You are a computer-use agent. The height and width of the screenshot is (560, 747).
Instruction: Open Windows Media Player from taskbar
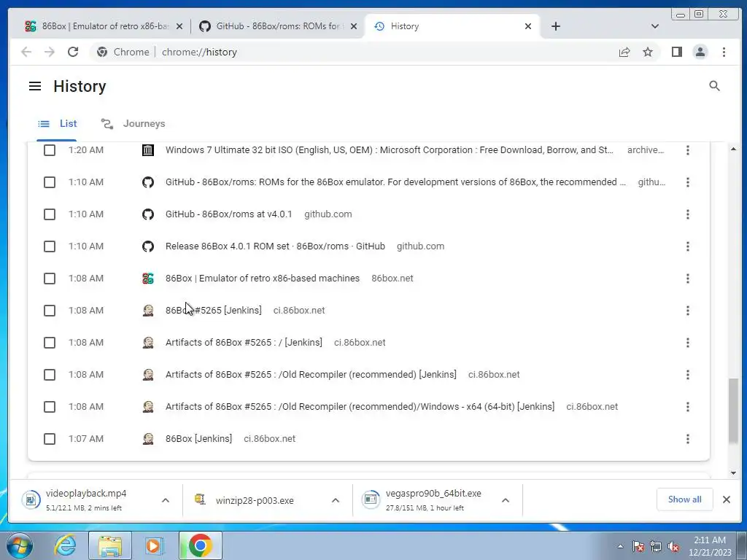153,545
